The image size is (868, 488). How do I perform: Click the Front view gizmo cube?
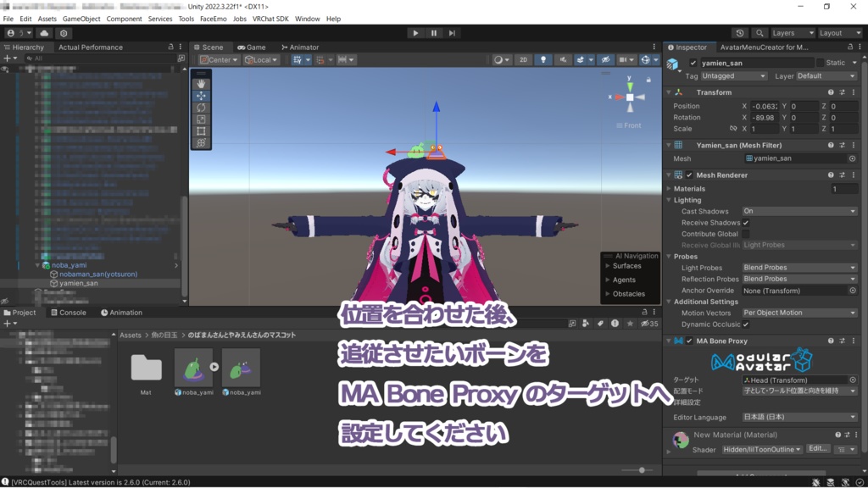pyautogui.click(x=628, y=97)
